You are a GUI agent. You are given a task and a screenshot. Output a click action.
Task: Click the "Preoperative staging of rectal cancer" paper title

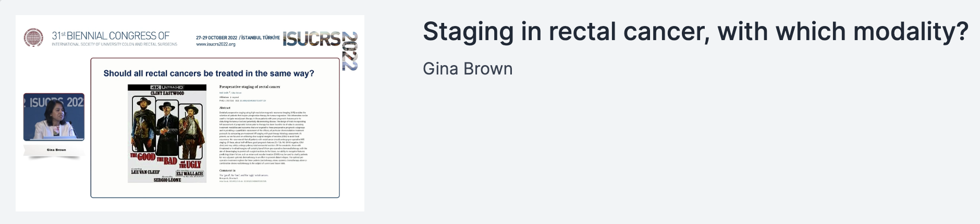(x=250, y=86)
